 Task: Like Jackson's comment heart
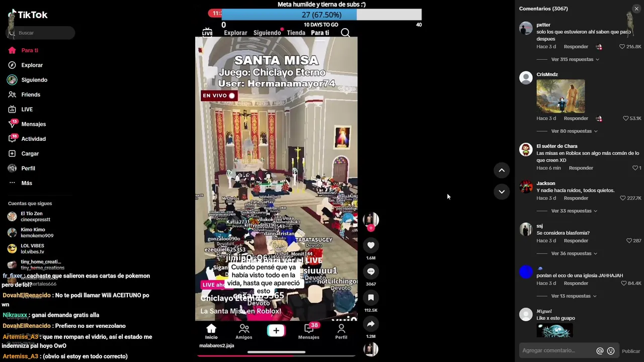[x=623, y=199]
